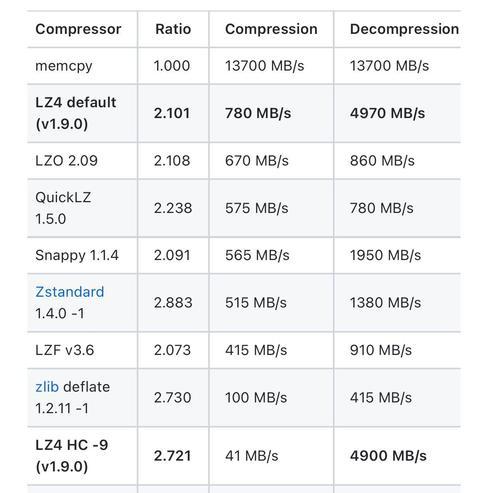This screenshot has width=500, height=493.
Task: Open the Zstandard link
Action: [x=70, y=292]
